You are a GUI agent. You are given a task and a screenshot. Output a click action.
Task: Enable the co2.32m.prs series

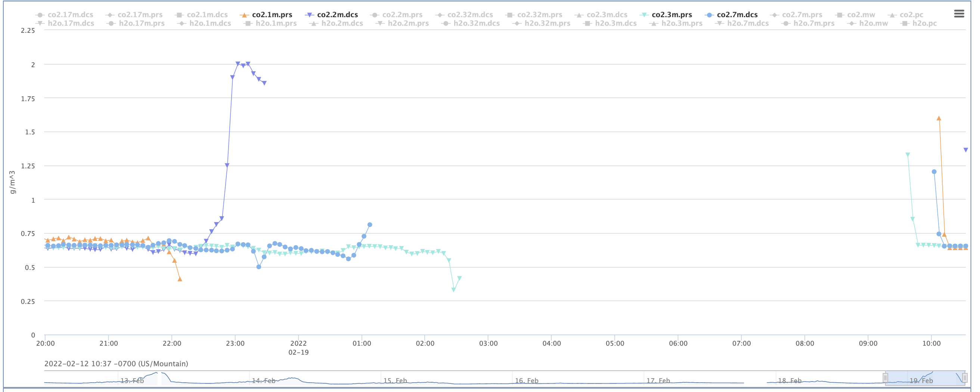click(x=539, y=15)
